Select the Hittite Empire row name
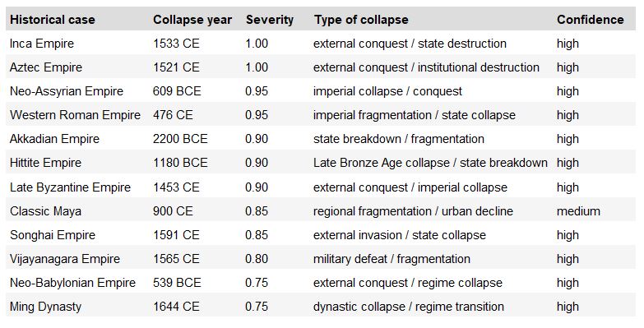 [x=45, y=163]
